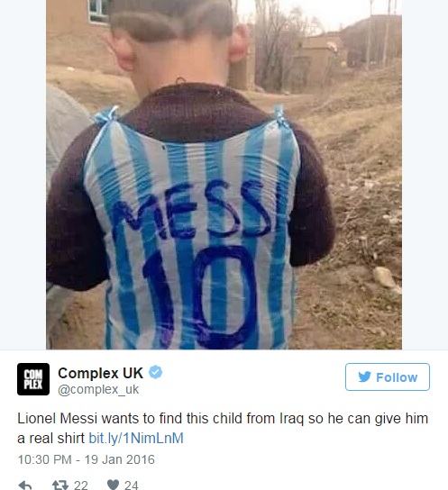Open the photo of the boy's striped bag shirt

point(224,175)
